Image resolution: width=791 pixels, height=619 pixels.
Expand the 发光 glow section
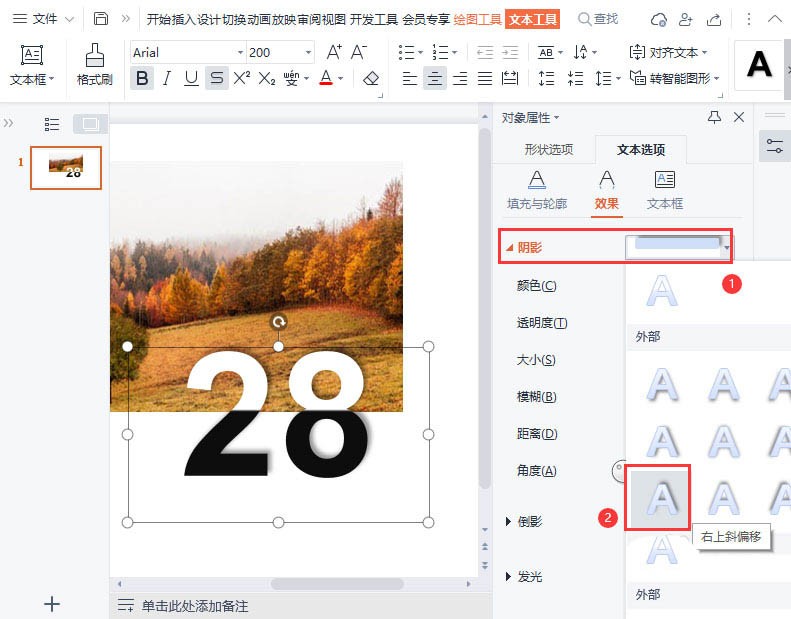pos(509,577)
